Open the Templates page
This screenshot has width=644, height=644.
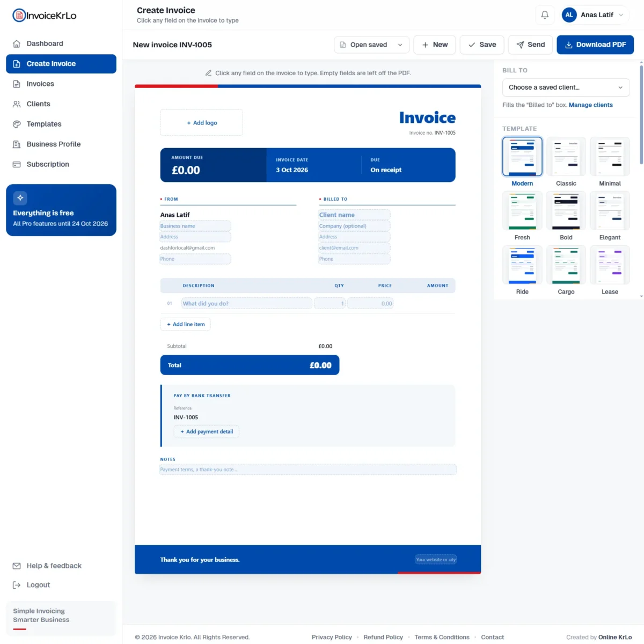coord(61,124)
